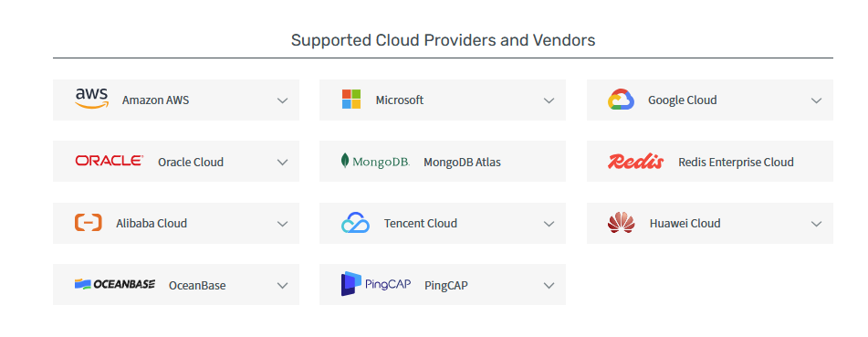The height and width of the screenshot is (337, 868).
Task: Expand the Google Cloud chevron
Action: click(x=817, y=100)
